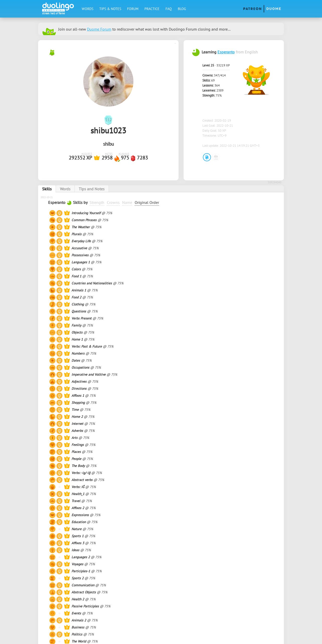Sort skills by Crowns
The width and height of the screenshot is (322, 644).
(x=113, y=203)
